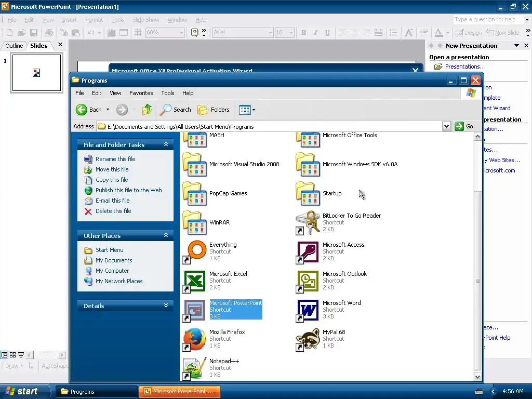Open the Back button history dropdown
This screenshot has width=532, height=399.
point(108,110)
